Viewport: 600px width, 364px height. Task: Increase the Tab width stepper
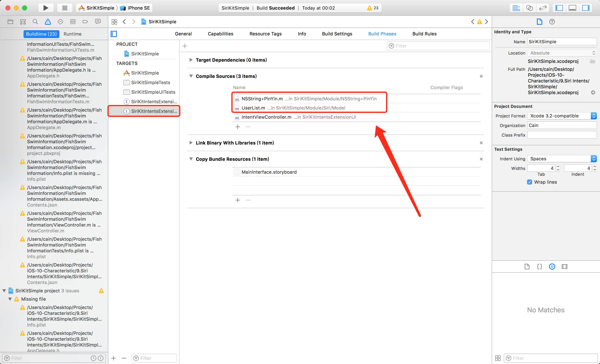pyautogui.click(x=558, y=166)
